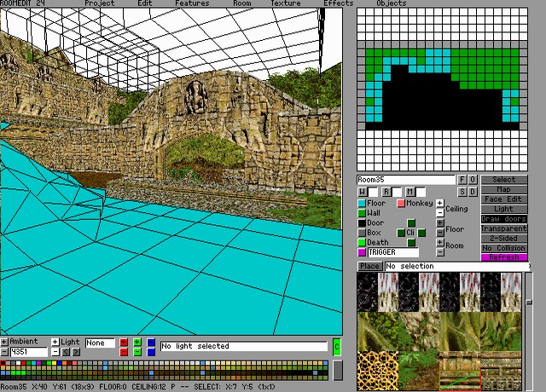The image size is (546, 392).
Task: Toggle Draw doors option
Action: 504,219
